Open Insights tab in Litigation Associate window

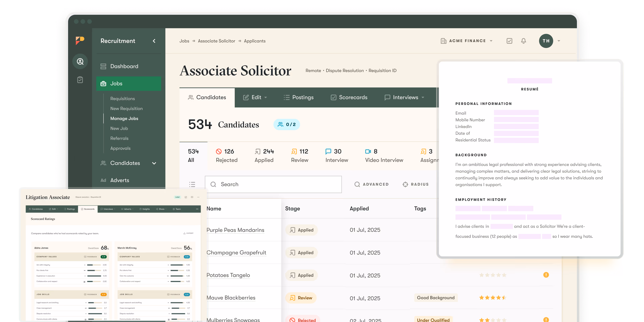click(x=145, y=209)
